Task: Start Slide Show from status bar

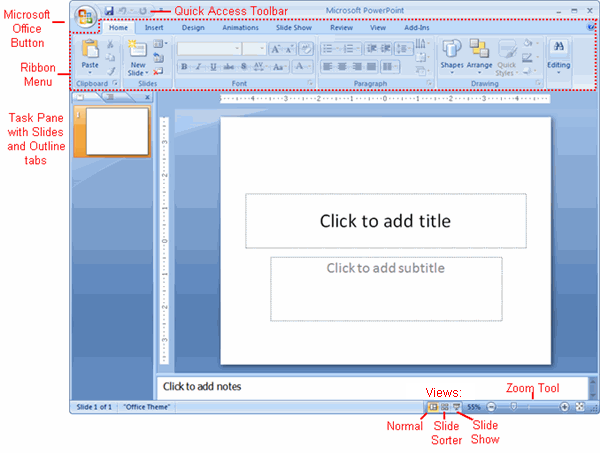Action: (x=457, y=408)
